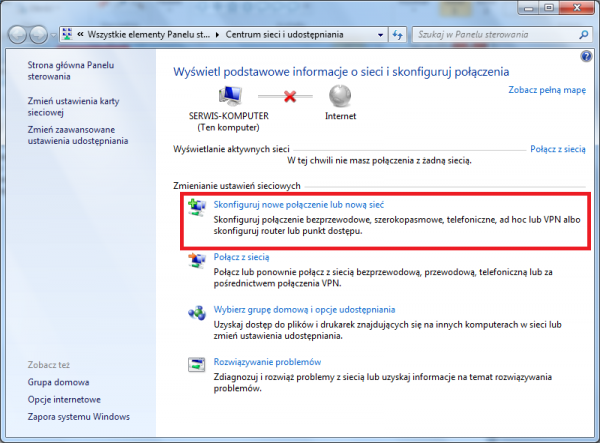Image resolution: width=600 pixels, height=443 pixels.
Task: Click the magnifier search icon
Action: (584, 35)
